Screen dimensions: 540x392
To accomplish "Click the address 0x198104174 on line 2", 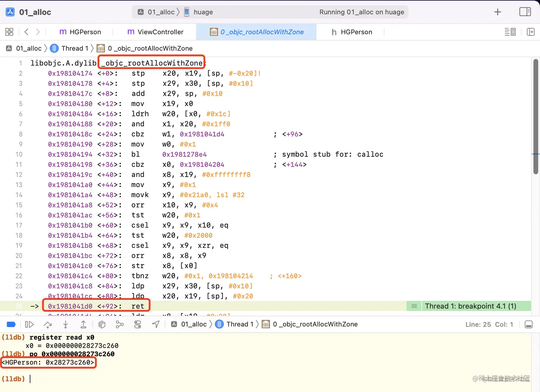I will pyautogui.click(x=70, y=73).
